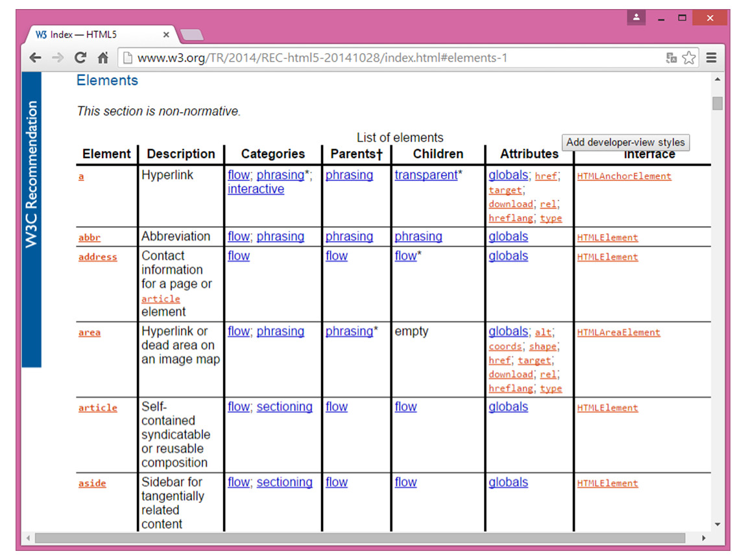
Task: Click the download attribute in the area row
Action: (511, 375)
